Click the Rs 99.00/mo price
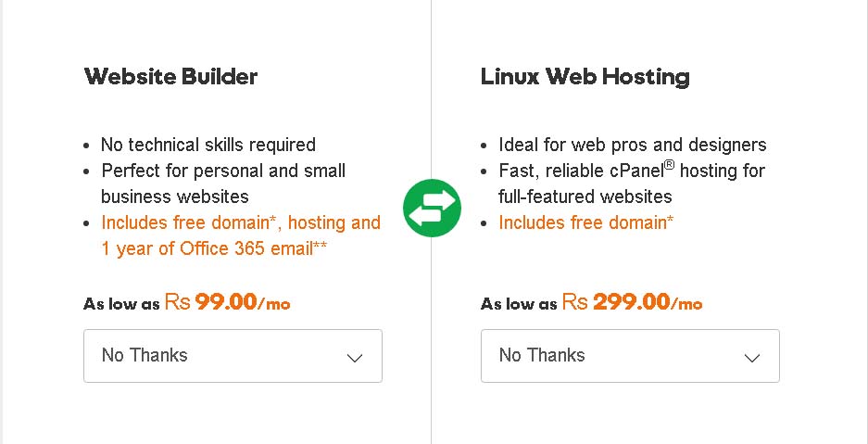 click(227, 302)
